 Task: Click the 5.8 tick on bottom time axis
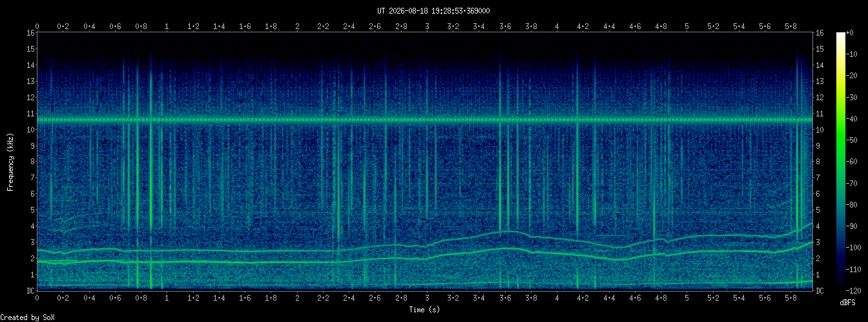tap(790, 298)
